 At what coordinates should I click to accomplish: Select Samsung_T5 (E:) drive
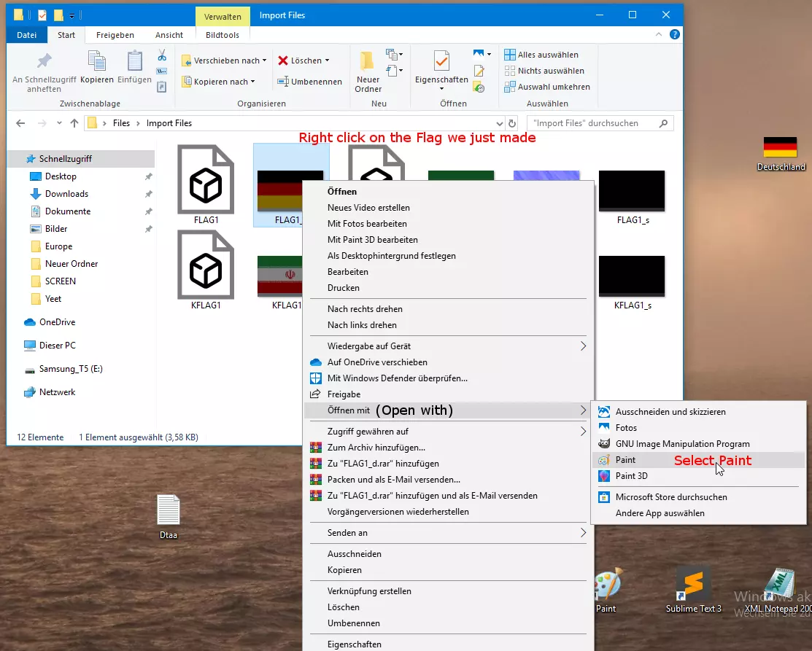coord(71,369)
